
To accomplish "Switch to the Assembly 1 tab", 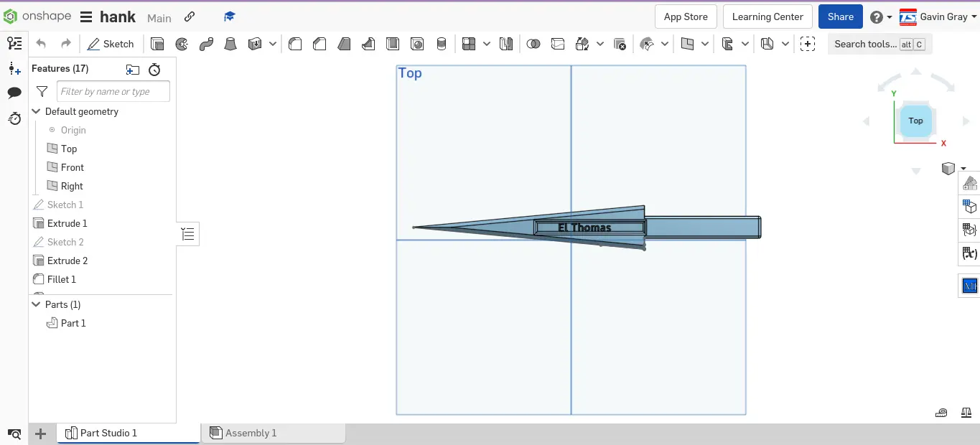I will coord(251,433).
